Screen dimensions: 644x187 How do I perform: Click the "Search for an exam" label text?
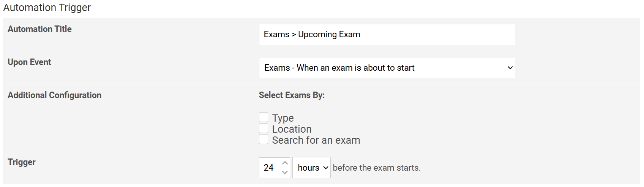[316, 140]
